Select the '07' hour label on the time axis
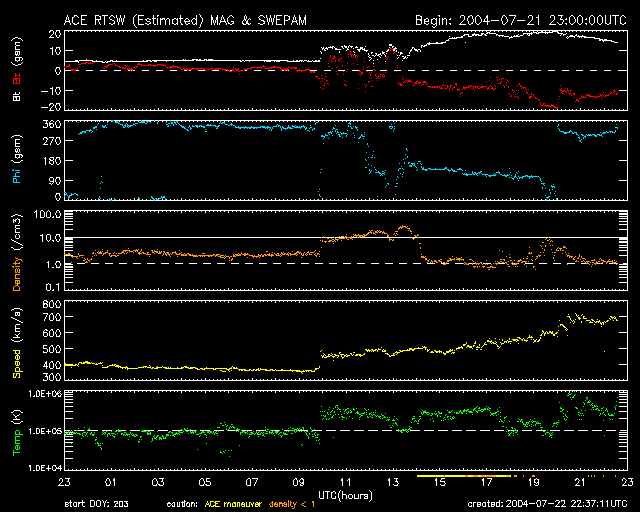The image size is (640, 512). coord(252,483)
